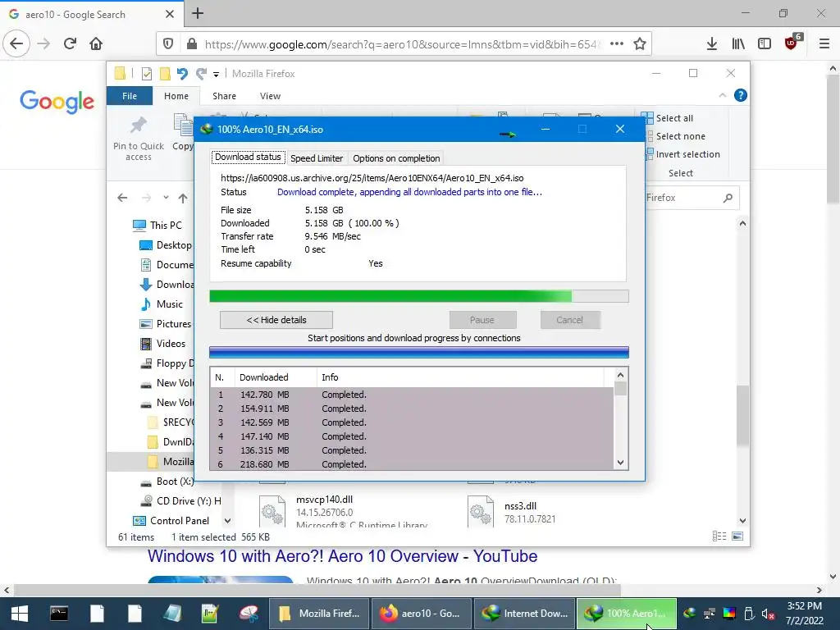Click the Cancel download button
Image resolution: width=840 pixels, height=630 pixels.
569,320
